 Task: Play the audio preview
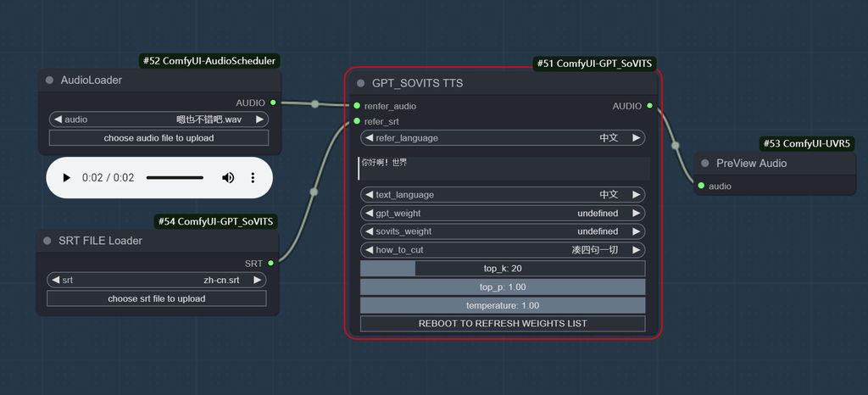(66, 178)
